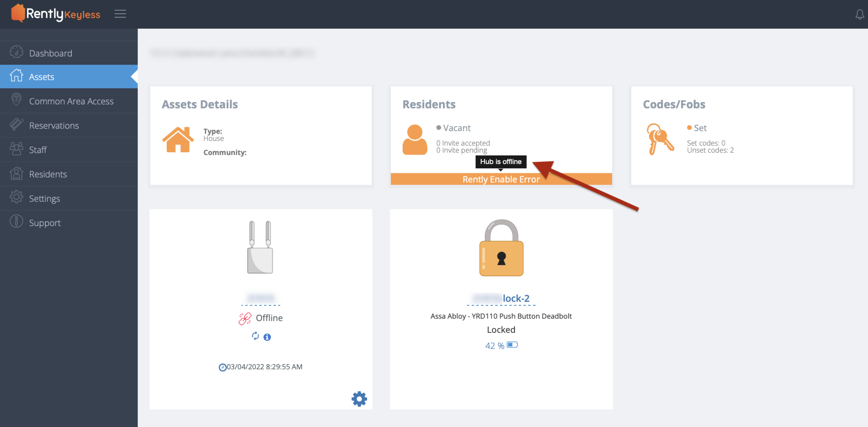Open Common Area Access

click(x=69, y=101)
